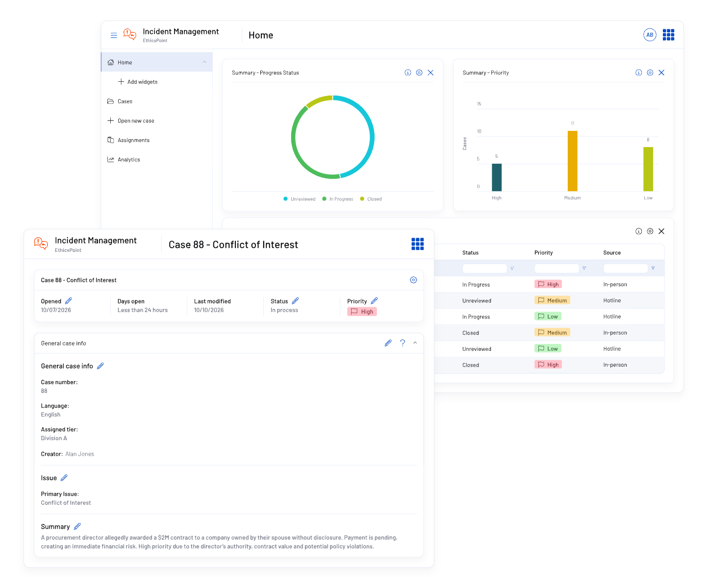706x588 pixels.
Task: Open case header settings gear in Case 88
Action: (413, 280)
